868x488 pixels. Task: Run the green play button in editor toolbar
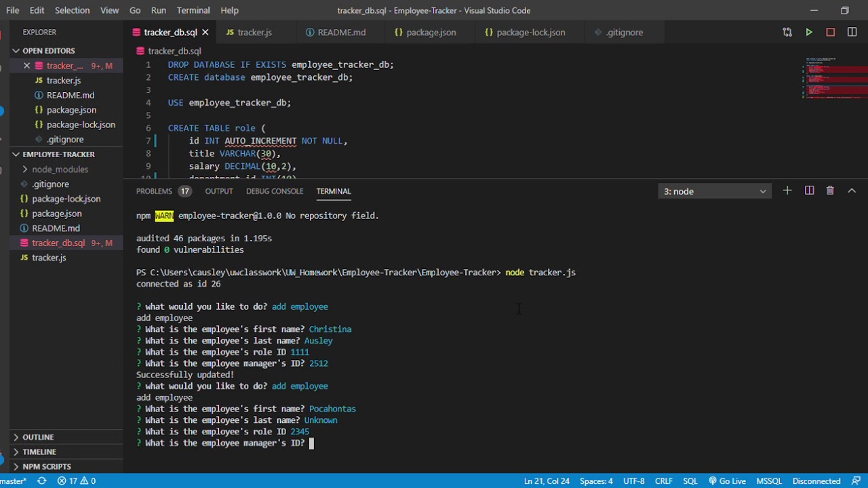809,32
